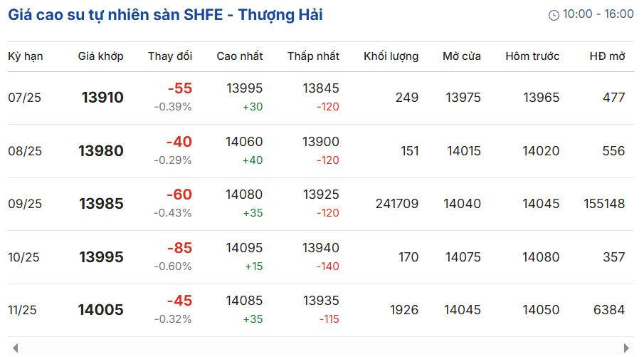Click the Cao nhất column header
This screenshot has height=357, width=644.
[x=239, y=56]
